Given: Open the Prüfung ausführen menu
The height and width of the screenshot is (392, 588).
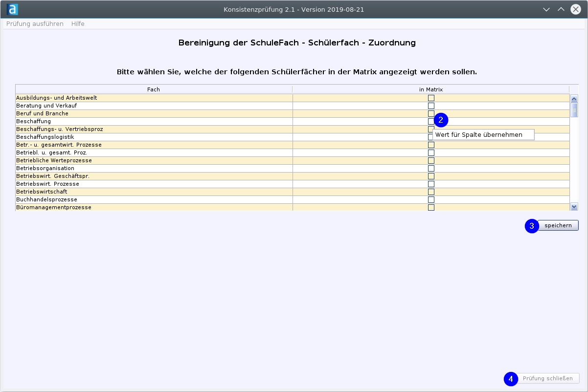Looking at the screenshot, I should click(35, 23).
